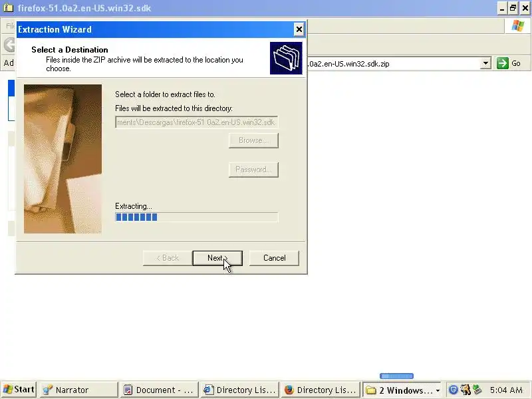Open the Start menu

[x=19, y=390]
